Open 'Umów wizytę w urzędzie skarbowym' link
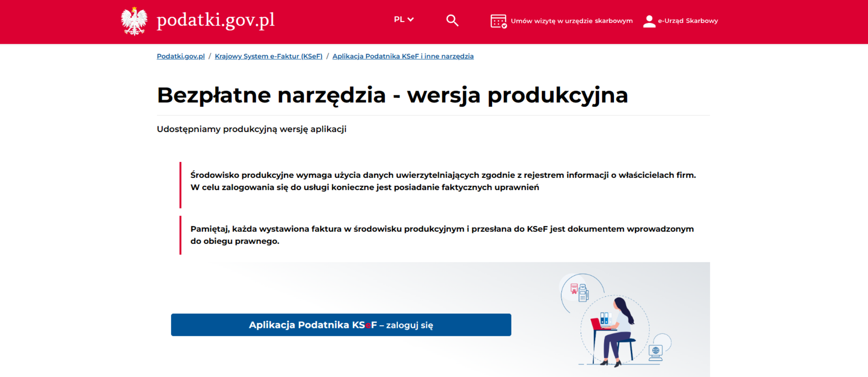The height and width of the screenshot is (377, 868). click(x=571, y=21)
